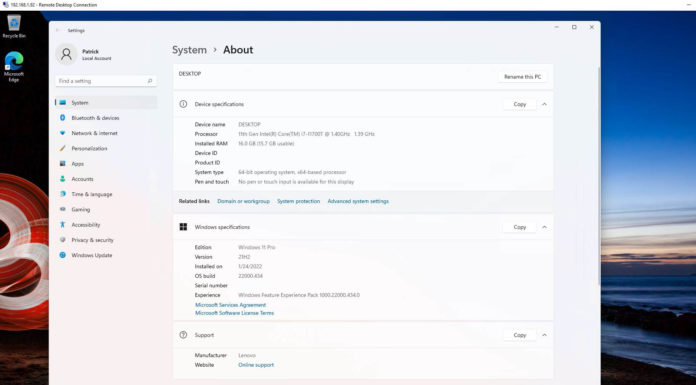The width and height of the screenshot is (696, 385).
Task: Click the Installed on 1/24/2022 date
Action: tap(250, 266)
